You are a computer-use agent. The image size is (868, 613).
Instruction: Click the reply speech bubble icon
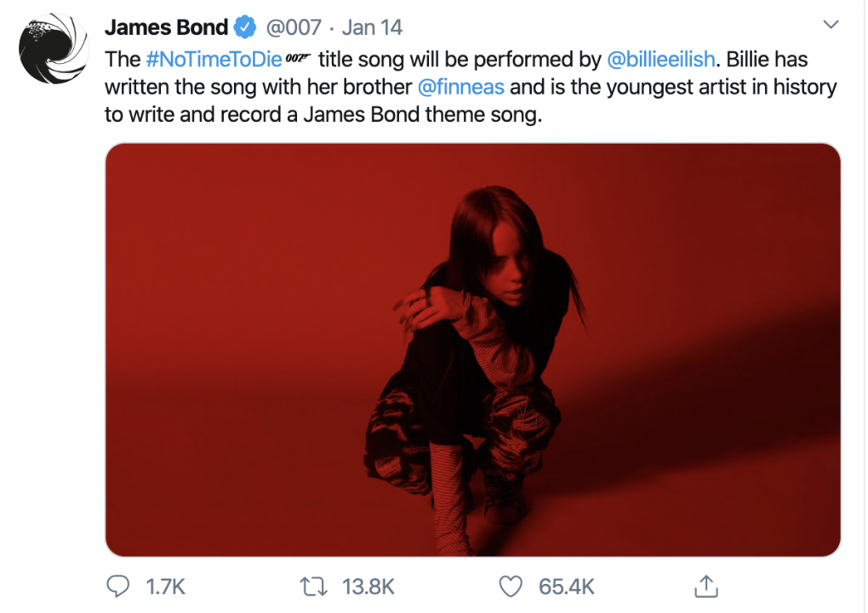pos(118,587)
